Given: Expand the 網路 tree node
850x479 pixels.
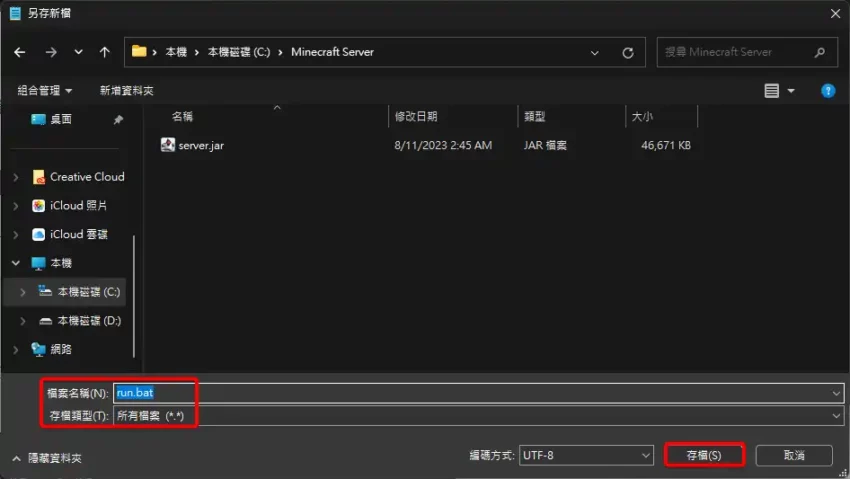Looking at the screenshot, I should pos(16,349).
